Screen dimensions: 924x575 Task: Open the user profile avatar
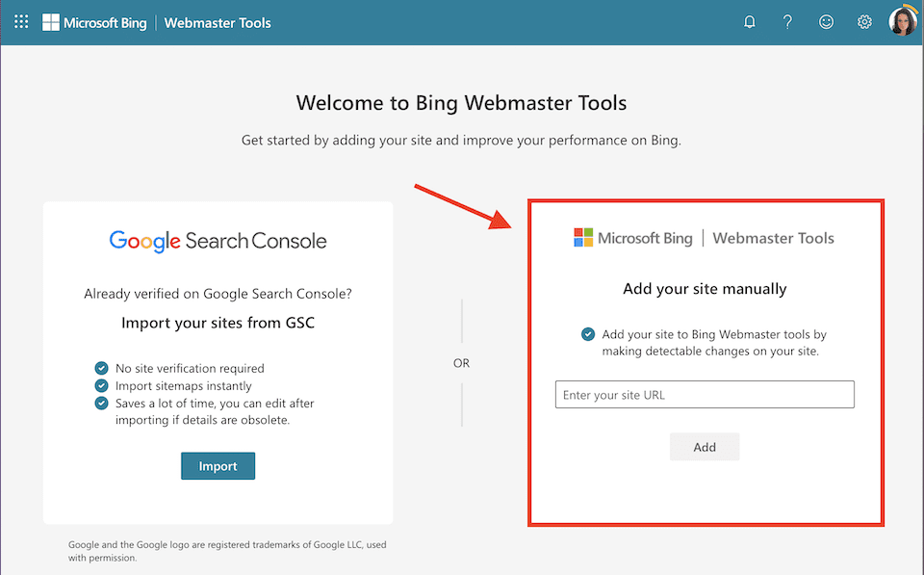903,20
